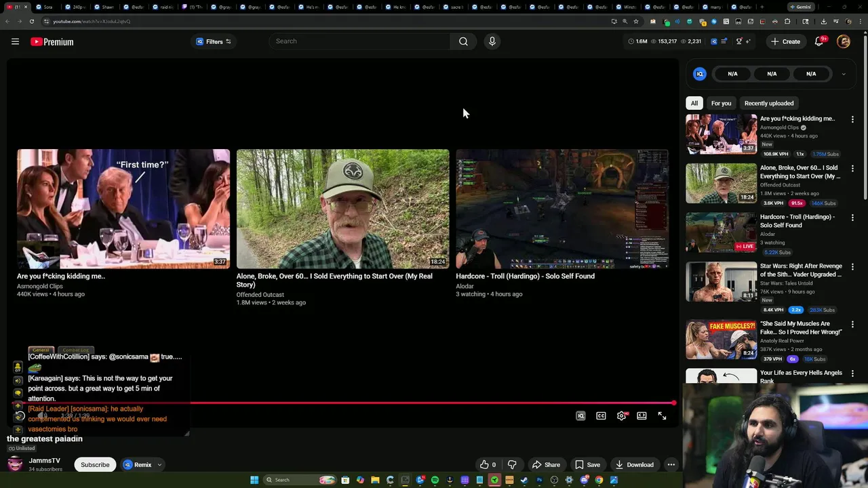Open Star Wars Vader sidebar thumbnail
This screenshot has height=488, width=868.
721,281
